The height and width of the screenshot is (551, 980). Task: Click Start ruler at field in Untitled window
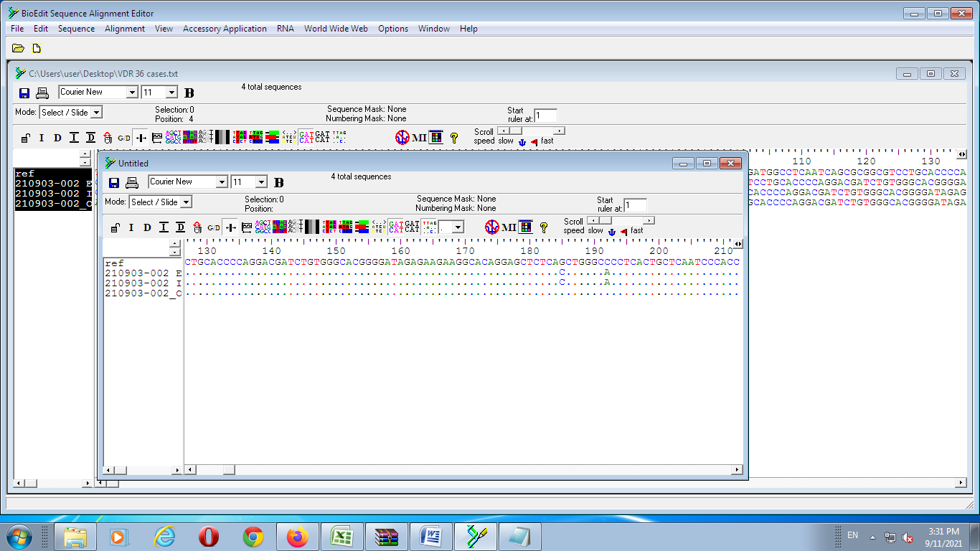pyautogui.click(x=635, y=205)
